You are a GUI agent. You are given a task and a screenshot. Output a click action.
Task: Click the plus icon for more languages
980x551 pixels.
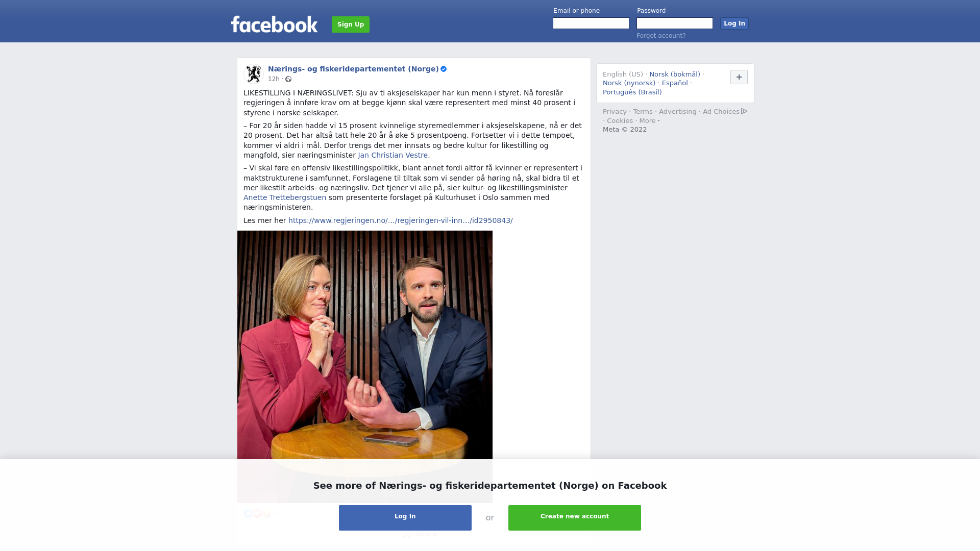coord(739,77)
